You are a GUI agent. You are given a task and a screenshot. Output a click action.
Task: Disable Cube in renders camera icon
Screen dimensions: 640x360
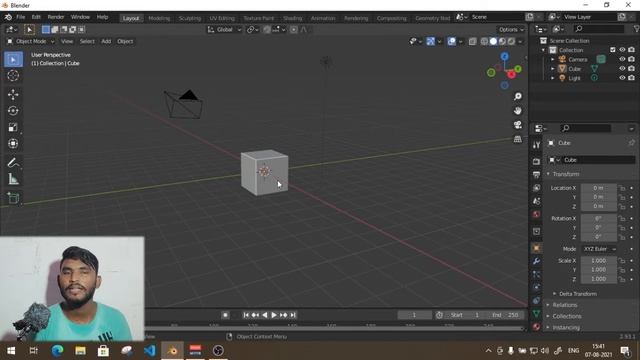[631, 69]
